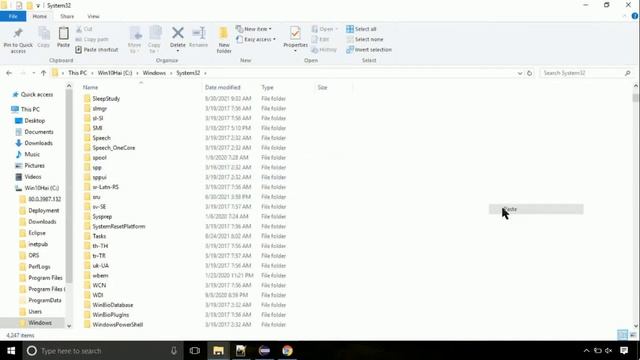Viewport: 640px width, 360px height.
Task: Sort by the Type column header
Action: [267, 87]
